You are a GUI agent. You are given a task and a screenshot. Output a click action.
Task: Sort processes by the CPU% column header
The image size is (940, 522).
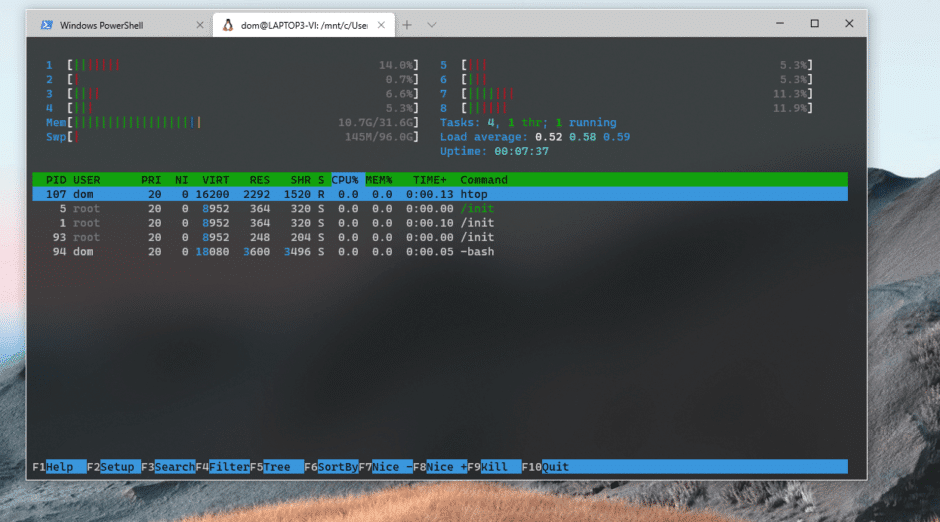345,180
